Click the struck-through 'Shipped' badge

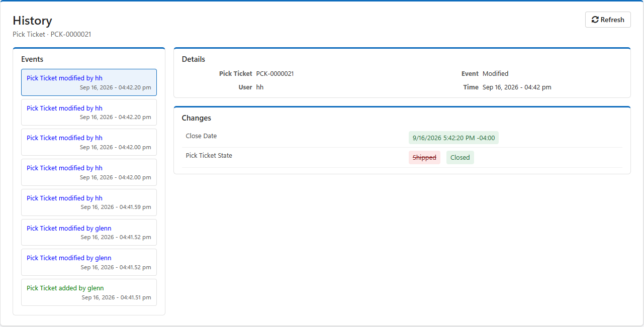click(424, 158)
